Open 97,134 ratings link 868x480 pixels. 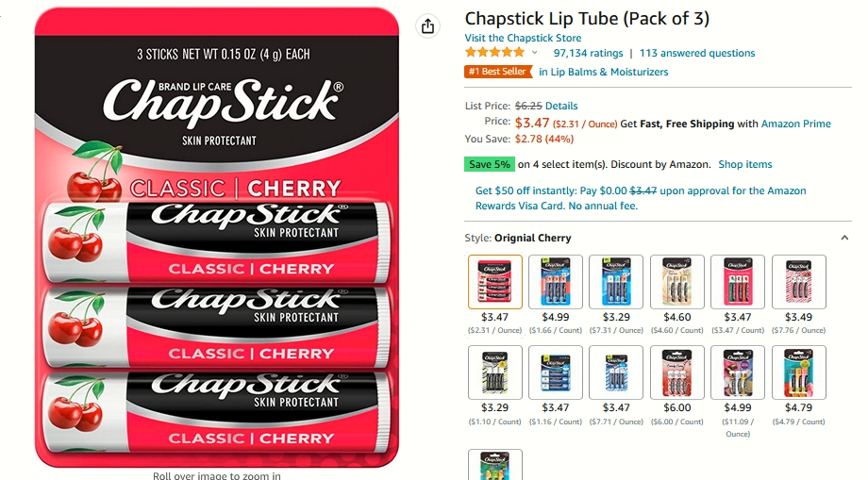[x=588, y=53]
